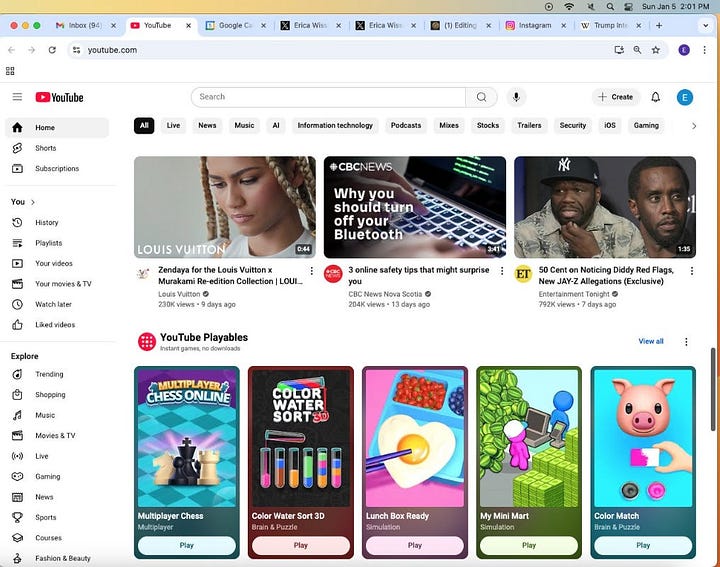Click the page vertical scrollbar
This screenshot has height=567, width=720.
coord(713,389)
